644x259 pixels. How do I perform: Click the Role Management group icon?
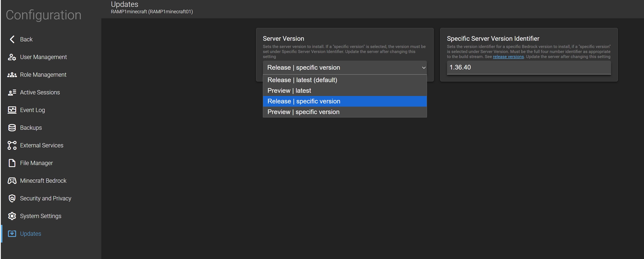coord(12,75)
